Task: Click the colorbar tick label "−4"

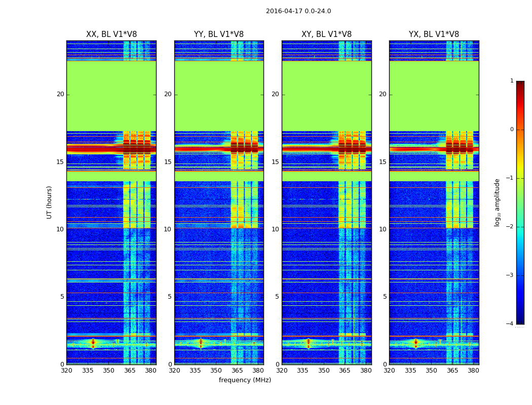Action: [x=510, y=324]
